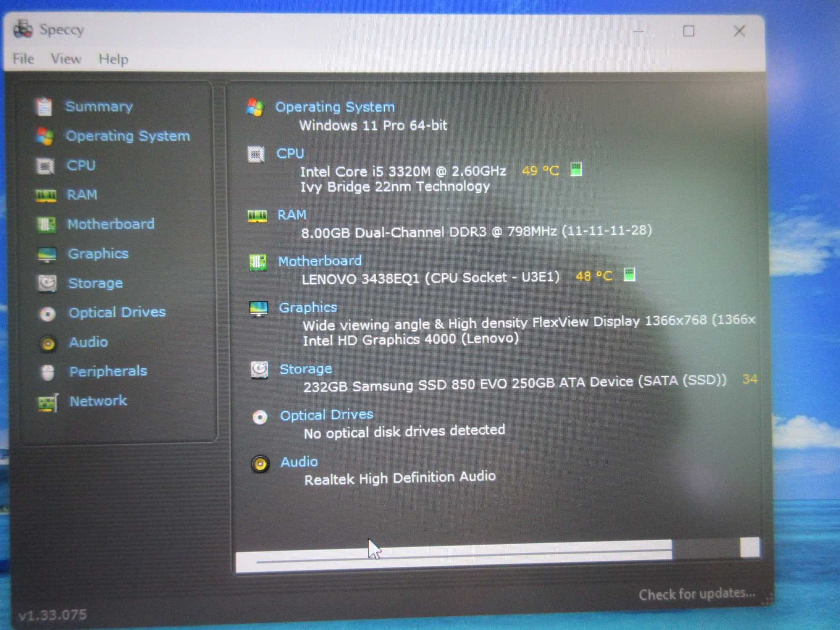
Task: Click RAM heading link in summary
Action: coord(292,215)
